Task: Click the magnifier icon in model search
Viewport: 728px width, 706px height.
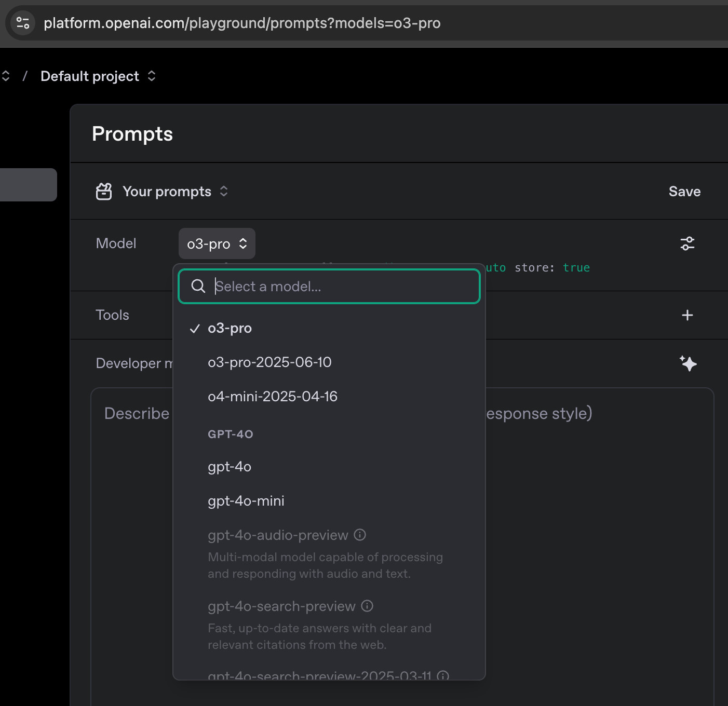Action: 198,286
